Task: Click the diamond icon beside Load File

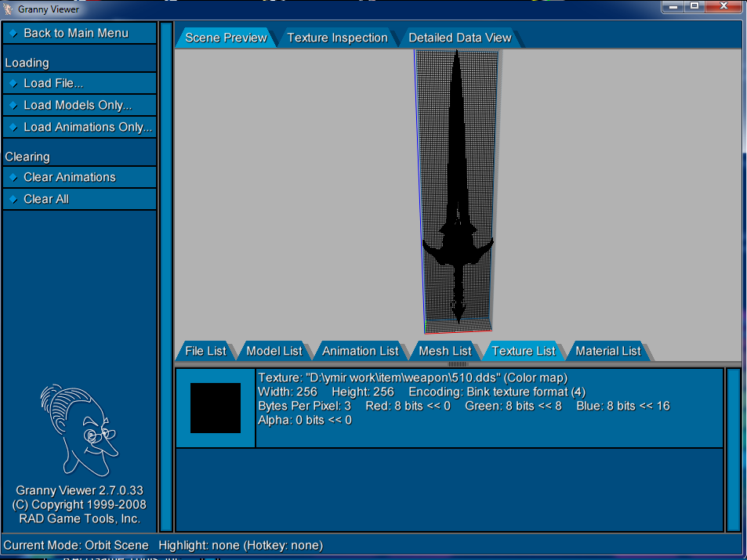Action: tap(13, 83)
